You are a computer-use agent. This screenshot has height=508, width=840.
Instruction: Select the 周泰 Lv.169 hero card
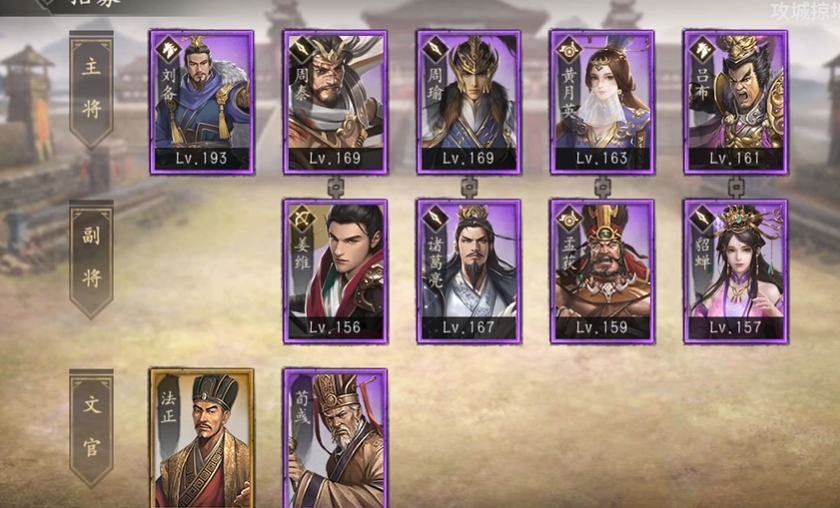pyautogui.click(x=335, y=102)
